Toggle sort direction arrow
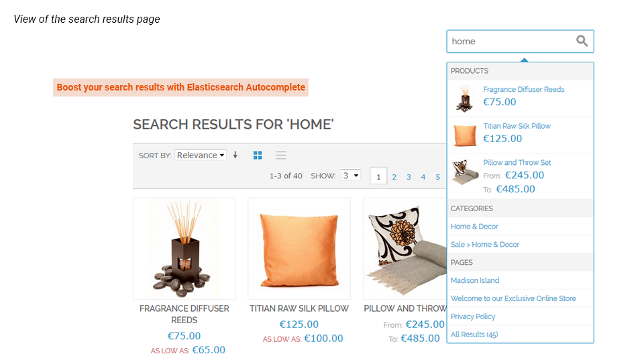The width and height of the screenshot is (644, 362). tap(235, 155)
